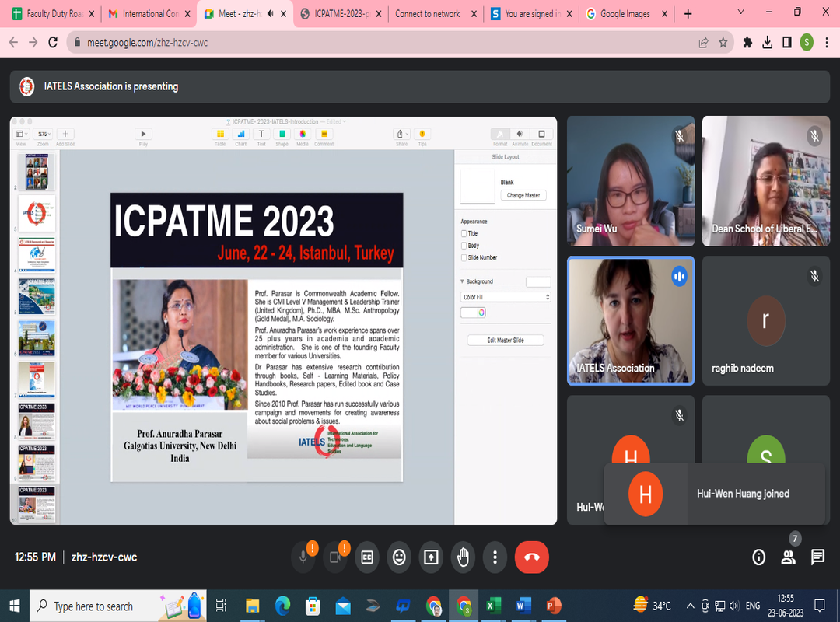Image resolution: width=840 pixels, height=622 pixels.
Task: Toggle the camera button
Action: [334, 557]
